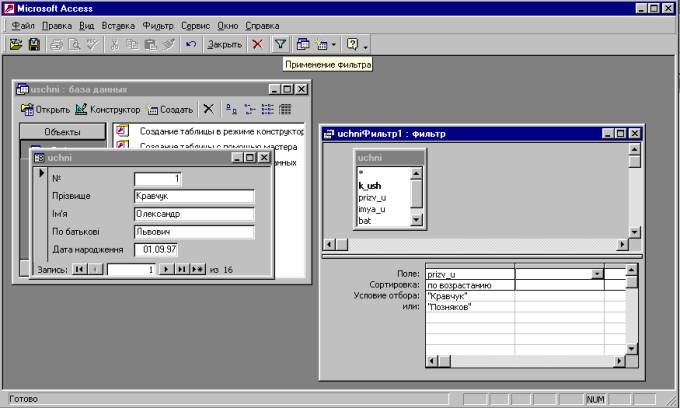The height and width of the screenshot is (408, 680).
Task: Open the Вид menu
Action: pos(87,26)
